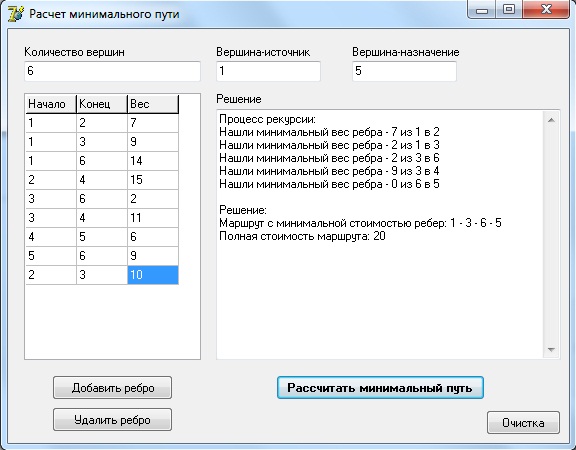
Task: Click 'Полная стоимость маршрута: 20' line
Action: point(302,236)
